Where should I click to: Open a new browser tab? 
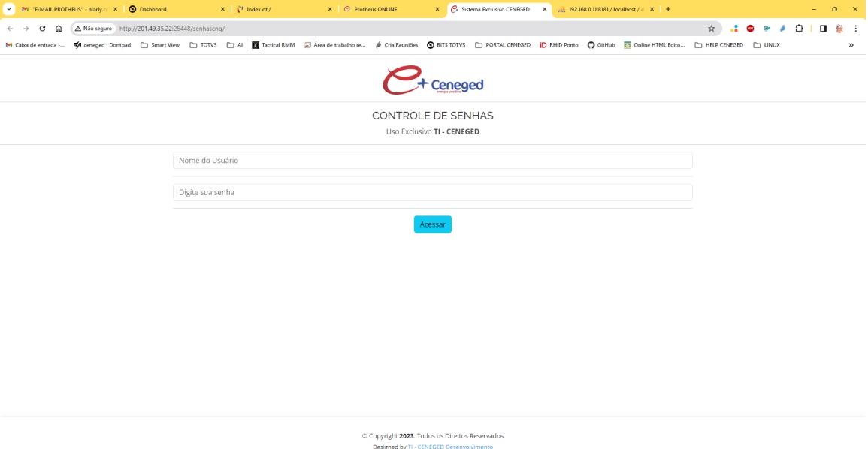[x=668, y=9]
